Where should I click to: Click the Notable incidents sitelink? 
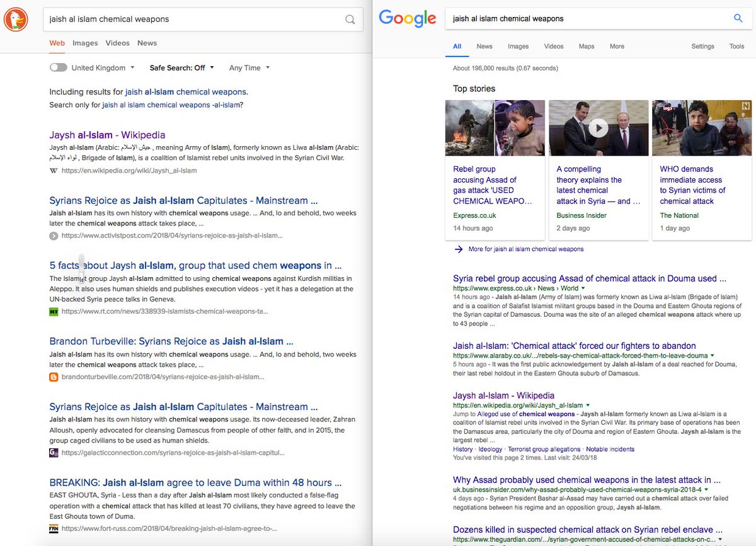tap(610, 450)
